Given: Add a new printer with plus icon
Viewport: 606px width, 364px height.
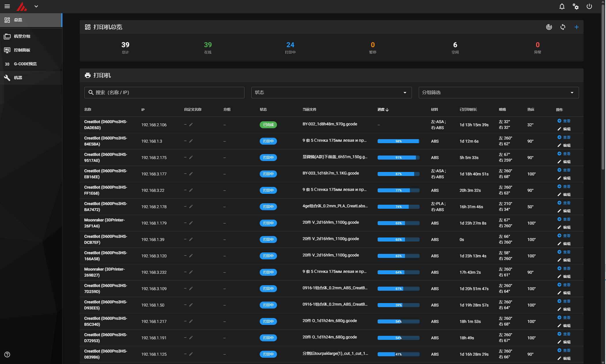Looking at the screenshot, I should tap(576, 27).
